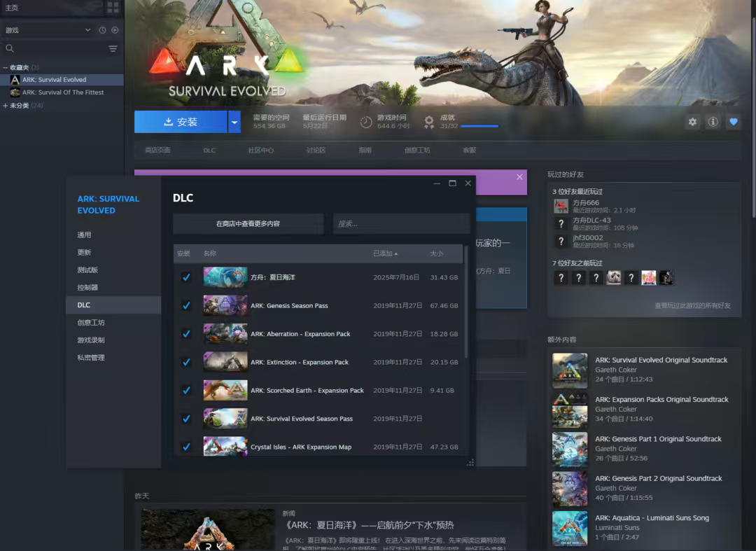This screenshot has height=551, width=756.
Task: Go to 主页 at the top left
Action: 12,8
